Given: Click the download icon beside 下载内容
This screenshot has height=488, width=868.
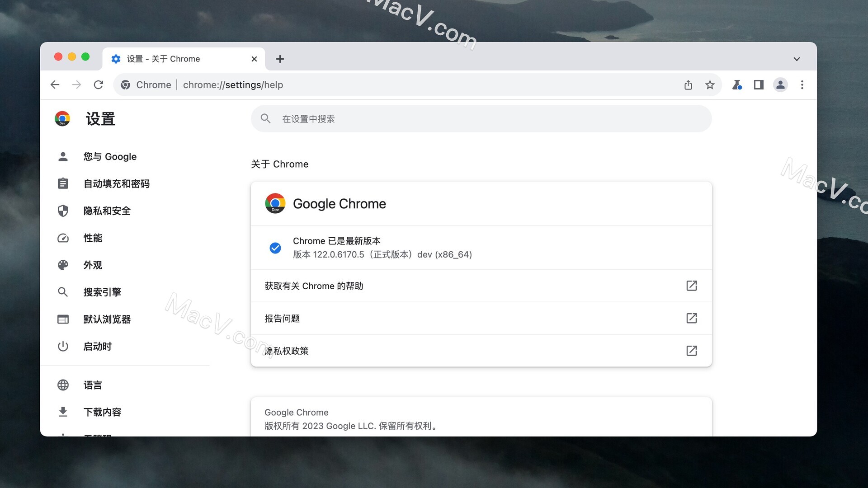Looking at the screenshot, I should click(63, 412).
